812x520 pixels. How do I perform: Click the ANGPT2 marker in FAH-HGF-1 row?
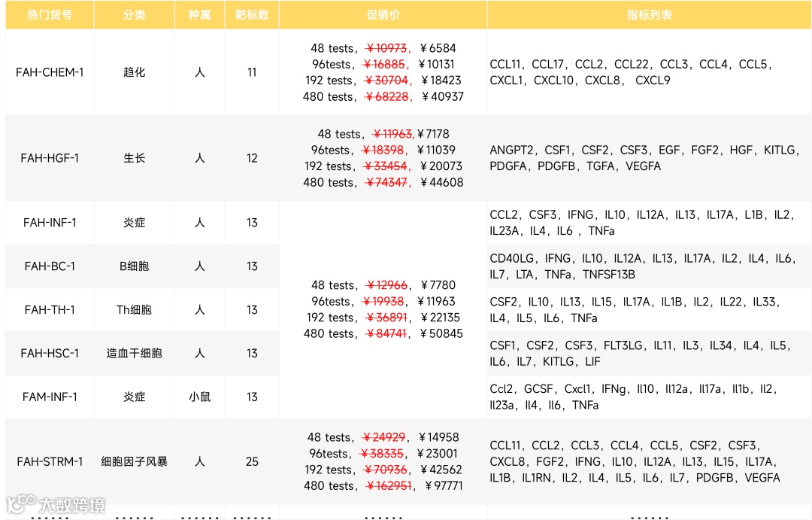click(x=512, y=150)
